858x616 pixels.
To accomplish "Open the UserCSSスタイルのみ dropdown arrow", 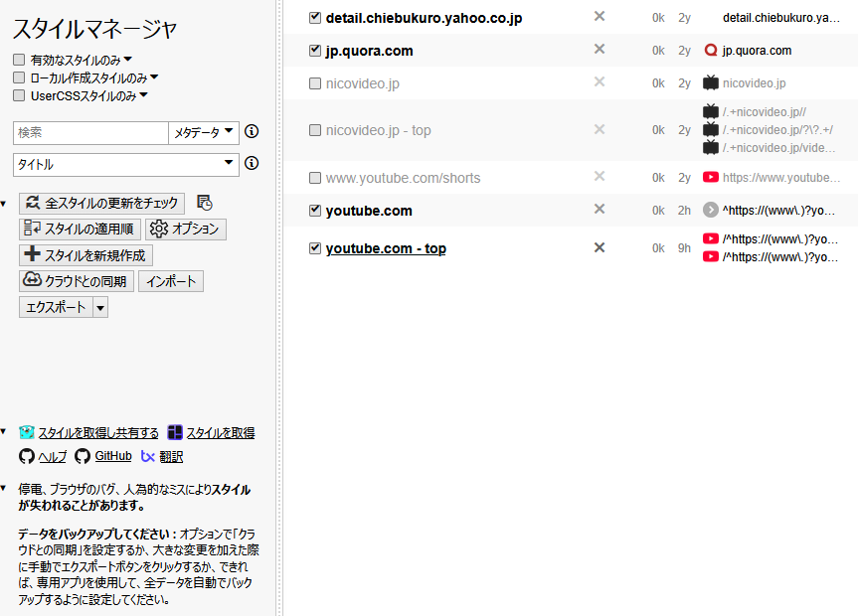I will pyautogui.click(x=143, y=95).
